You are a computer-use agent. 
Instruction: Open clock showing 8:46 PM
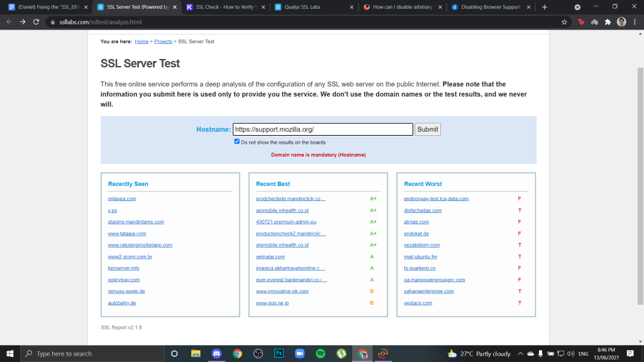coord(606,353)
